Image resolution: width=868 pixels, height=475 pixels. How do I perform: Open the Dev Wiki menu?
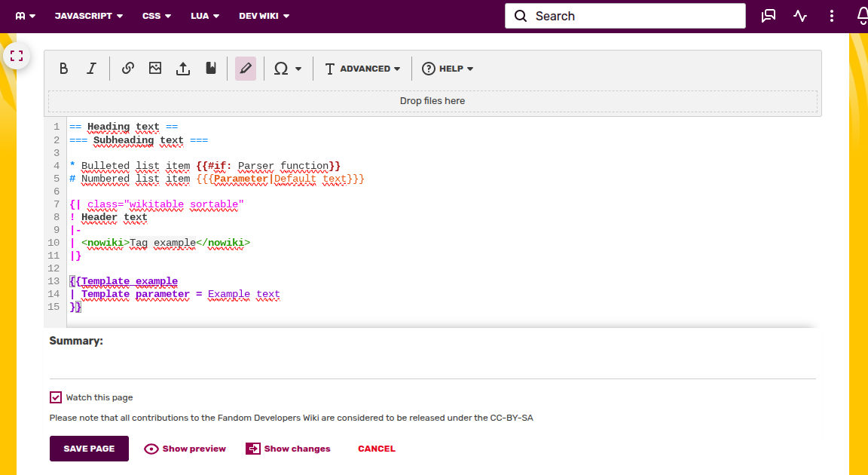click(263, 15)
